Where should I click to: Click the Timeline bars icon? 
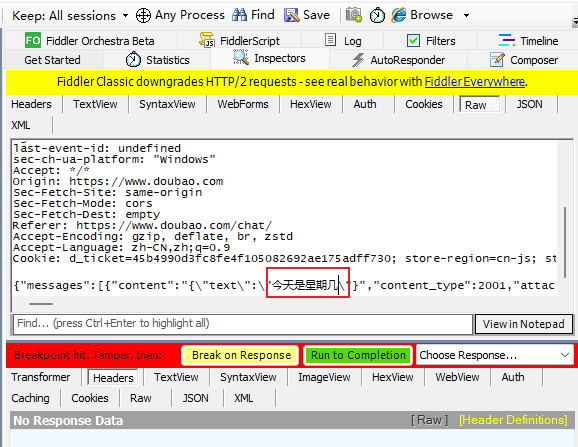pos(507,40)
